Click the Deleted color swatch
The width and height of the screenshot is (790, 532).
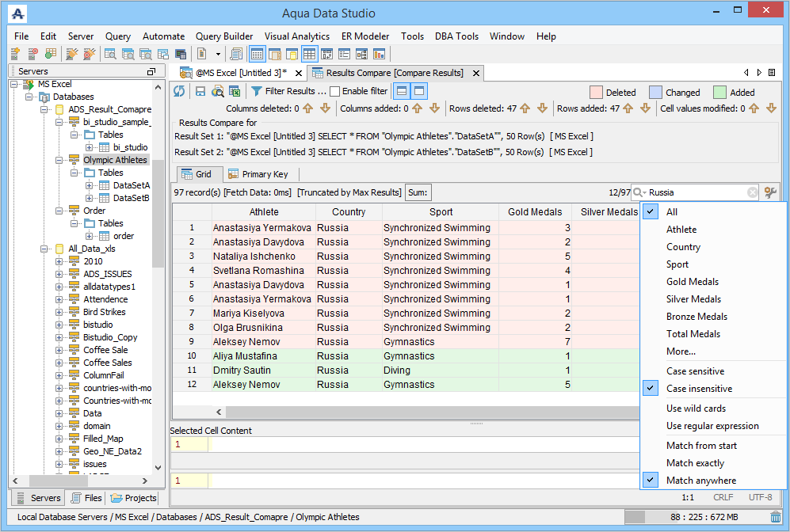(597, 92)
